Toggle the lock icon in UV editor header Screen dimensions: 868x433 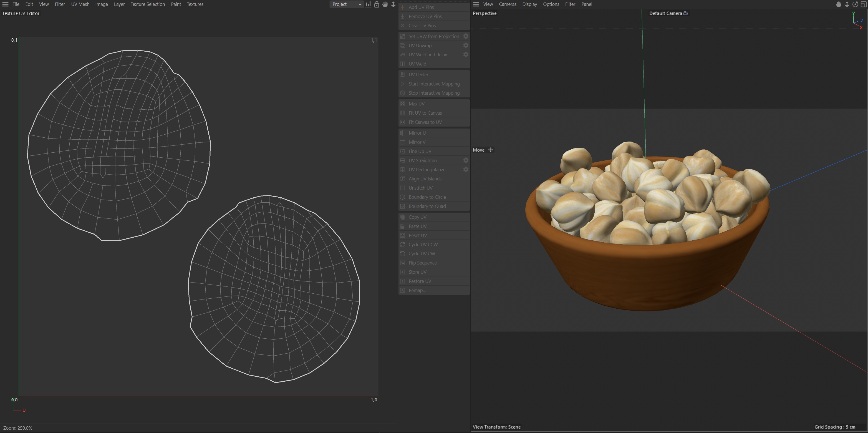click(x=377, y=4)
